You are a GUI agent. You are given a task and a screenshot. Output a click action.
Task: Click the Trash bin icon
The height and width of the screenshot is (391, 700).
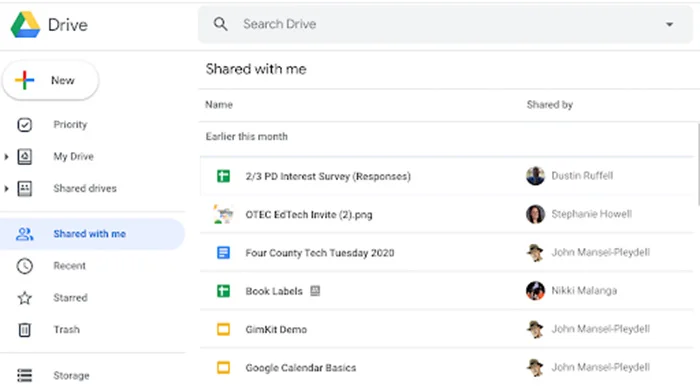coord(25,330)
